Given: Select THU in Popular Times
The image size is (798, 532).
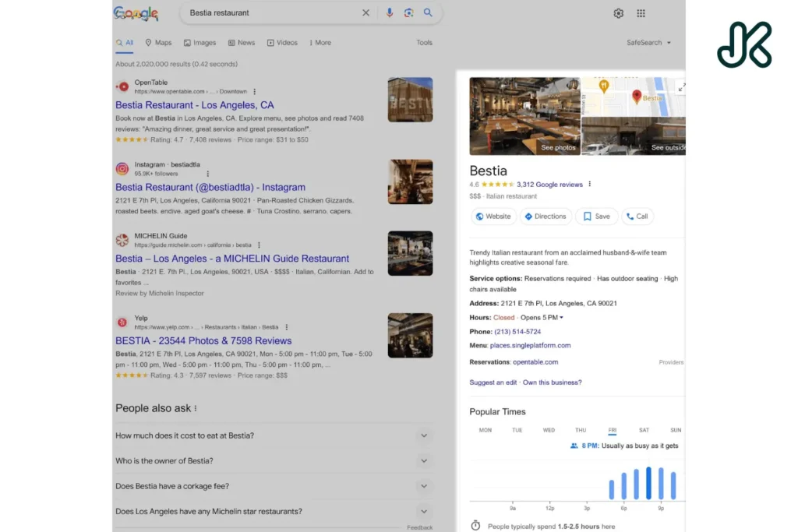Looking at the screenshot, I should point(581,430).
